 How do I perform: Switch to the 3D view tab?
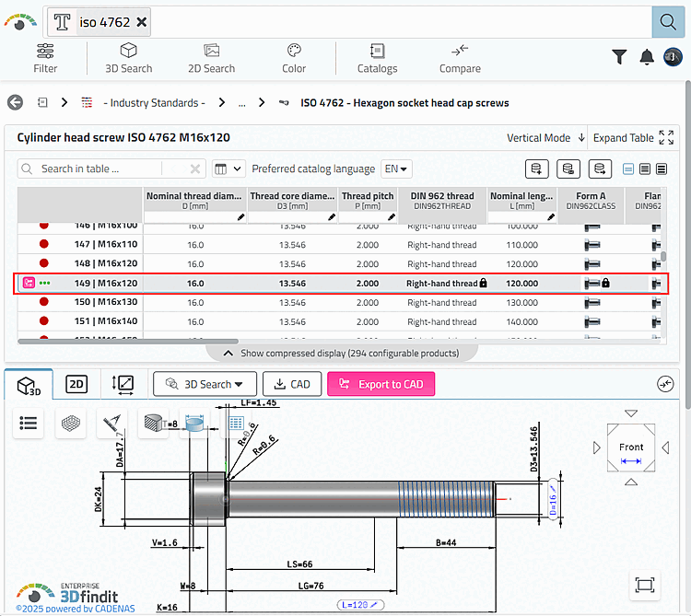29,385
